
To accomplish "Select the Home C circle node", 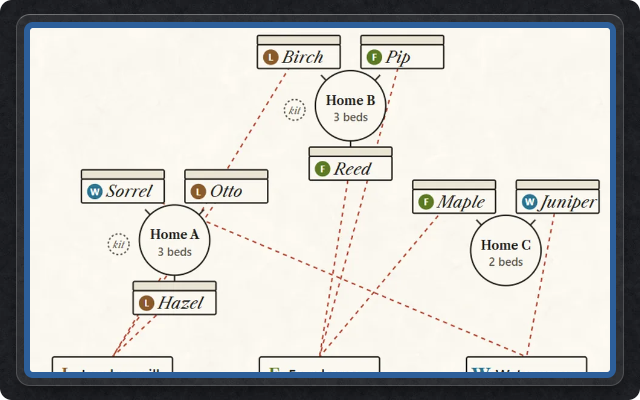I will click(x=506, y=251).
